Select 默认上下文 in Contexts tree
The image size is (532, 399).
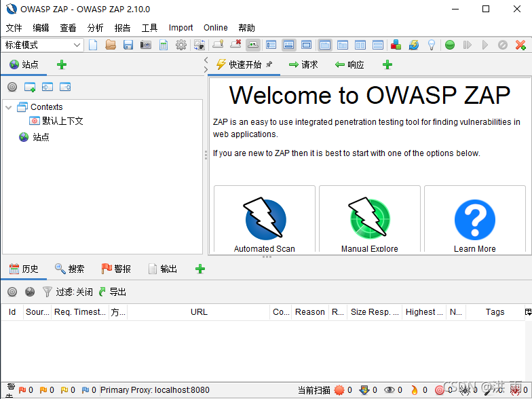point(62,121)
